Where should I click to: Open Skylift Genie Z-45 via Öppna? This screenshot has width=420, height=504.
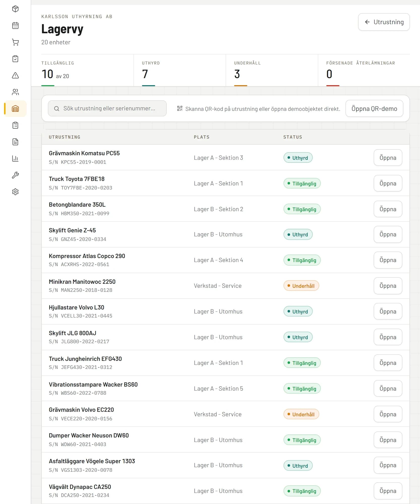[388, 234]
